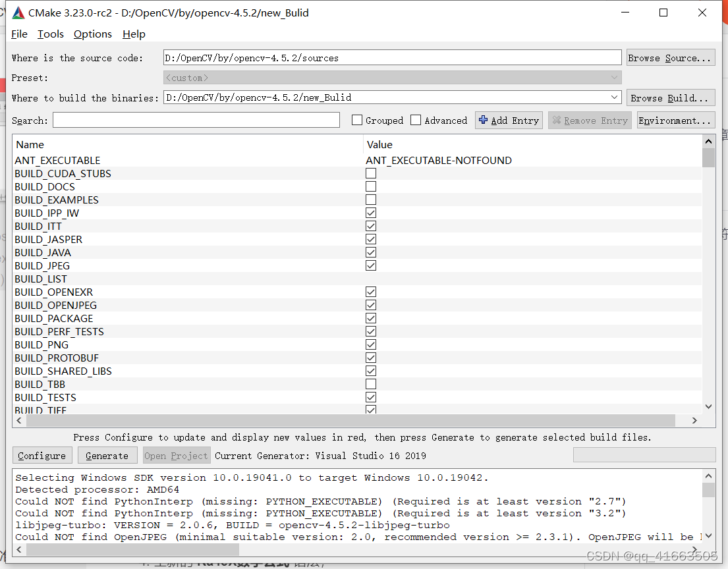
Task: Enable BUILD_TBB checkbox
Action: 370,385
